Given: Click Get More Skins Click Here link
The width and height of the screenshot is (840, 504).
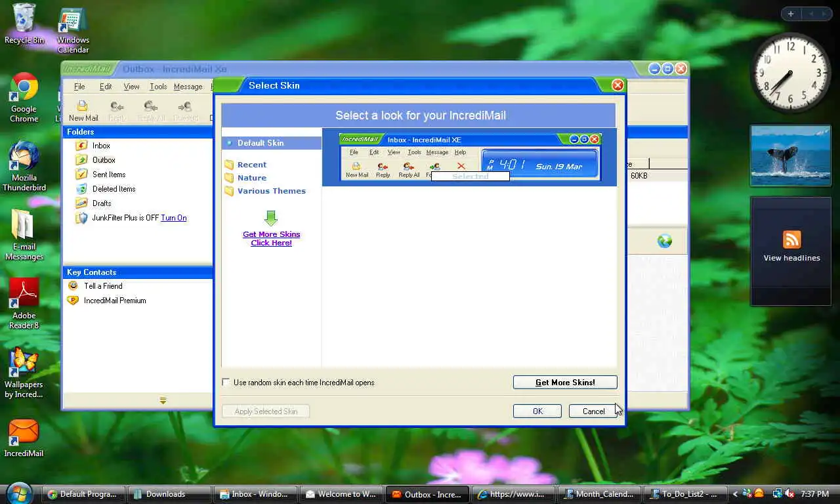Looking at the screenshot, I should coord(271,238).
